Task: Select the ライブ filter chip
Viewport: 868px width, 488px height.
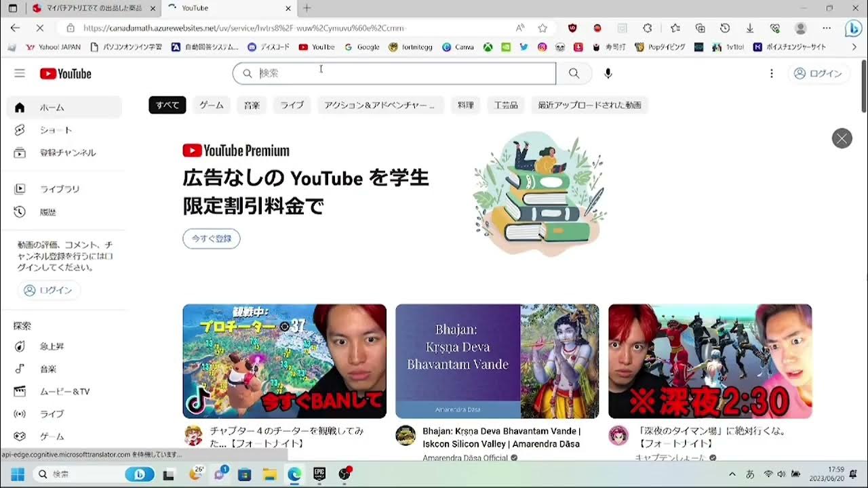Action: point(292,105)
